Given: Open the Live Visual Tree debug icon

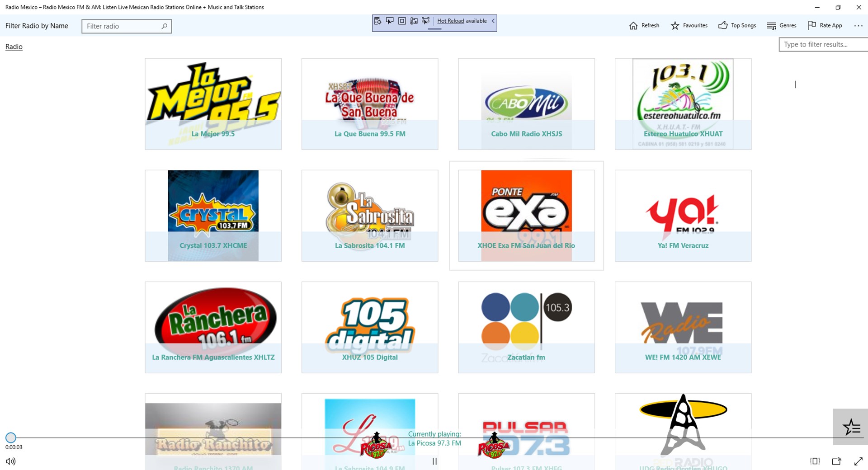Looking at the screenshot, I should [377, 21].
